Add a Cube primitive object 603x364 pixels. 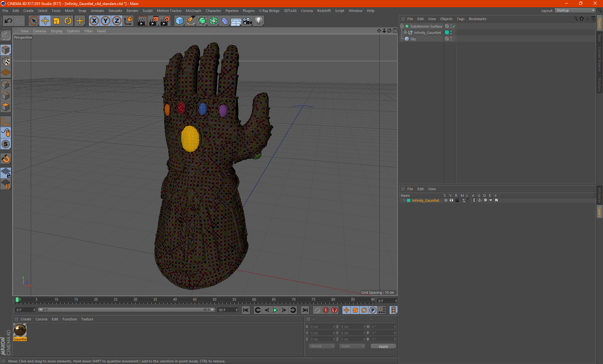pyautogui.click(x=180, y=21)
